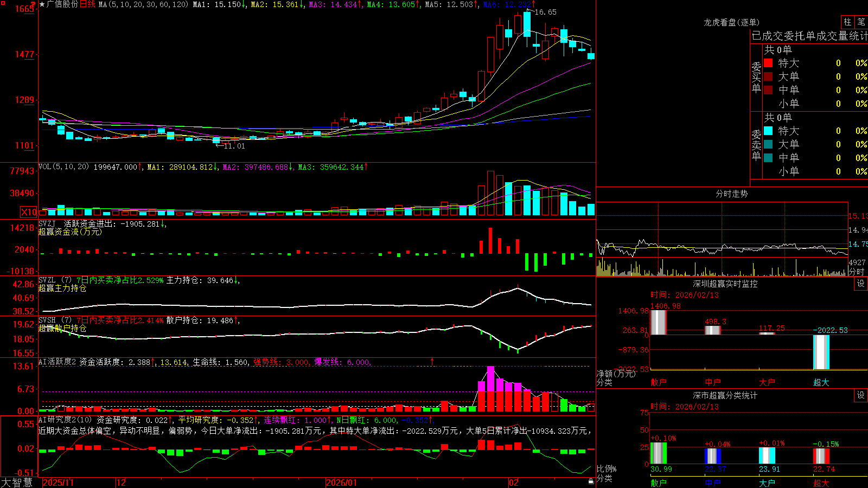
Task: Click the teal 中单 sell-order swatch
Action: [x=768, y=158]
